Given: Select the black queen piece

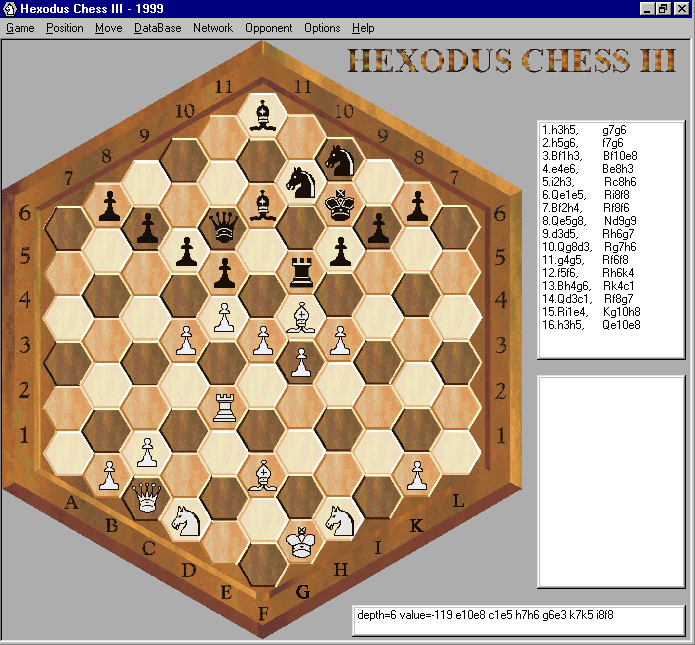Looking at the screenshot, I should (x=224, y=227).
